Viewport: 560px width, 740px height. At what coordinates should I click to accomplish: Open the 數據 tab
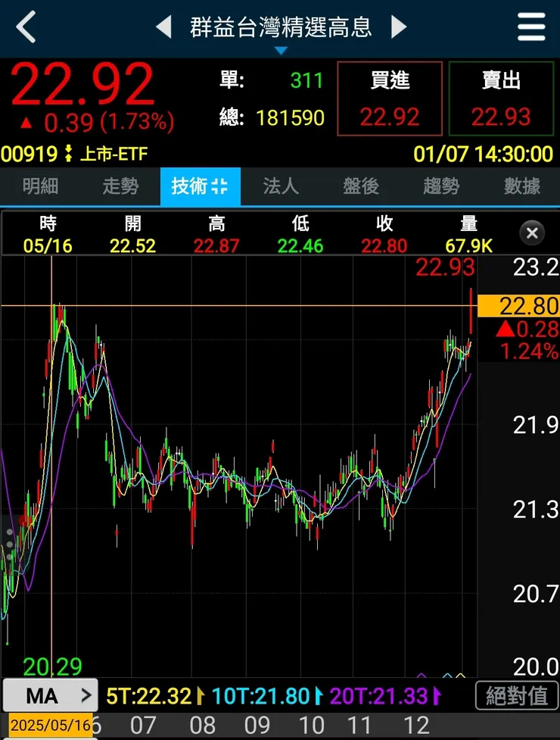521,186
